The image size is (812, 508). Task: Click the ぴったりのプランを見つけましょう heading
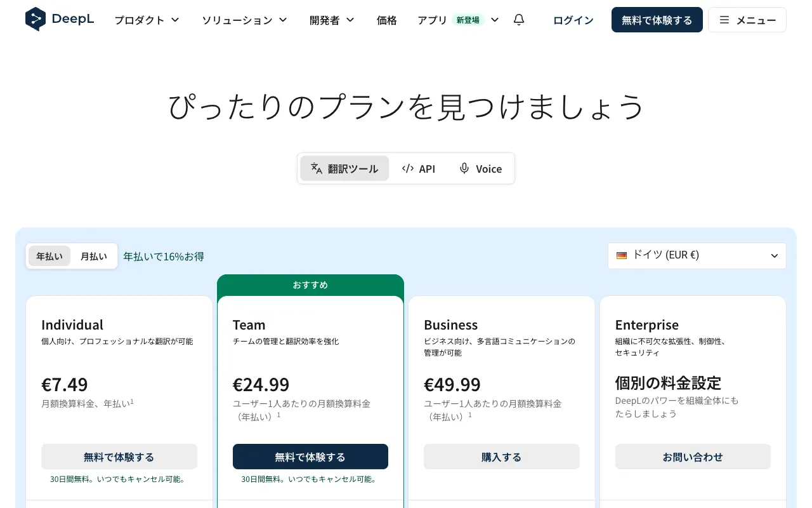406,107
